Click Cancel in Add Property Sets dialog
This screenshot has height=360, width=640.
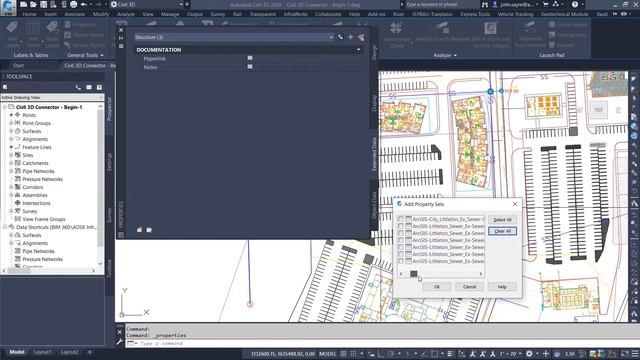(469, 287)
